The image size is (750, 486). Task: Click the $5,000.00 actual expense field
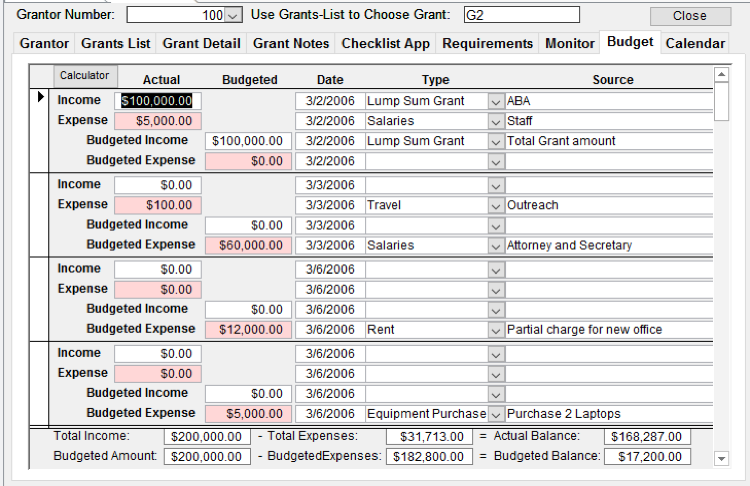click(158, 121)
